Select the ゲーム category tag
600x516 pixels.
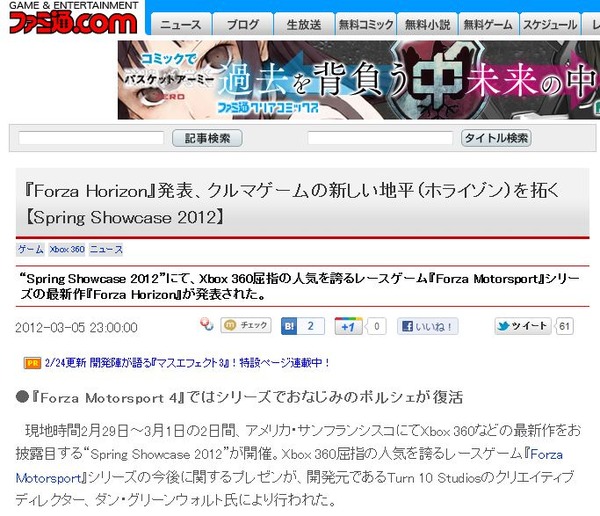pyautogui.click(x=31, y=249)
